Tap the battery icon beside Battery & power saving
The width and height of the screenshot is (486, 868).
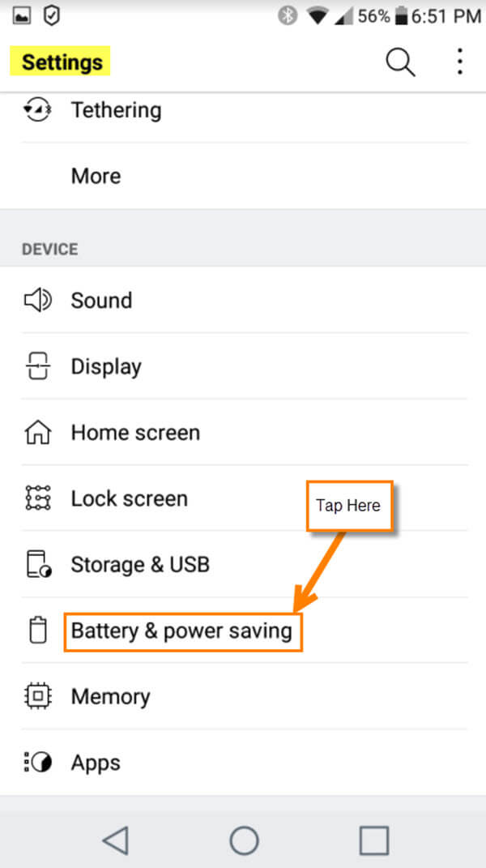tap(37, 631)
